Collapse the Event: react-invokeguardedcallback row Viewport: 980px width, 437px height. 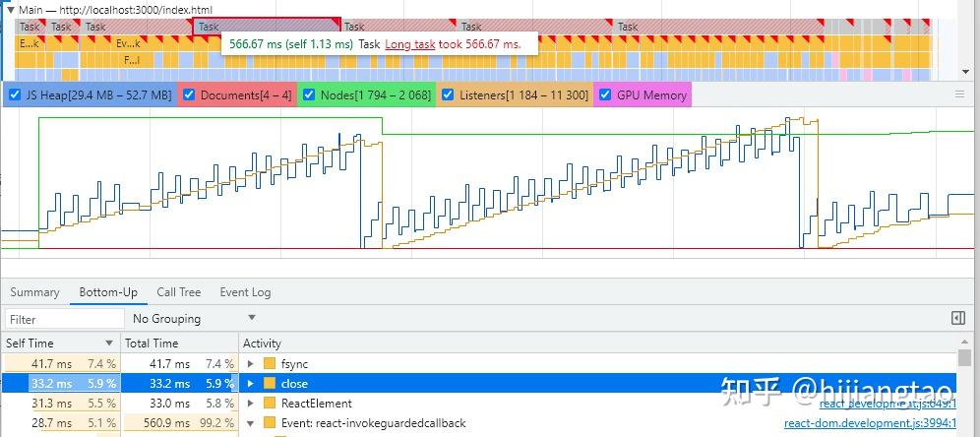[251, 423]
